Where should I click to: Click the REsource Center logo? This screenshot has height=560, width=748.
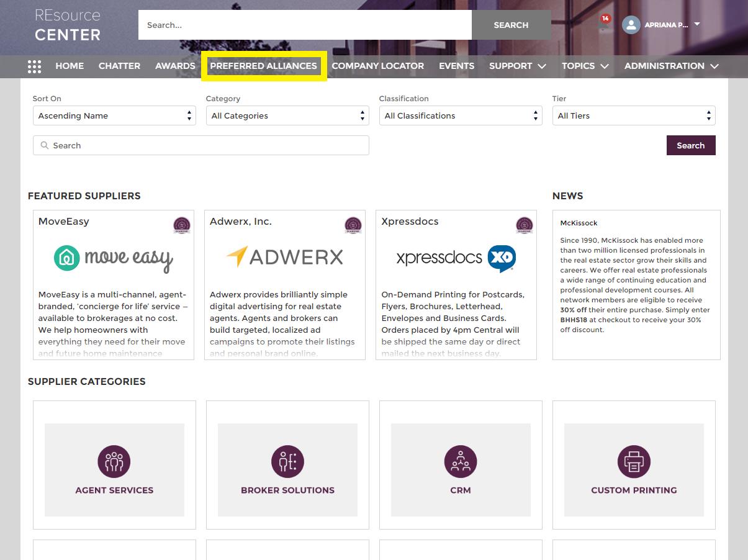coord(68,25)
